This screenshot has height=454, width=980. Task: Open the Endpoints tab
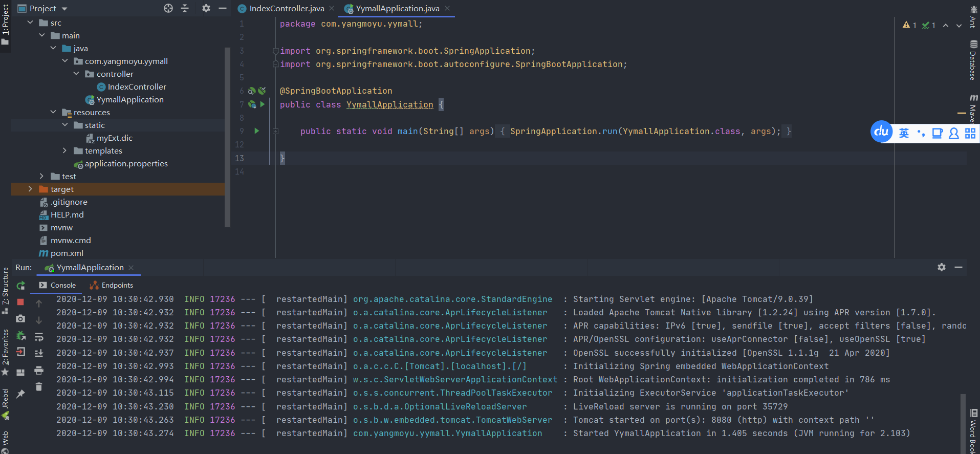(111, 285)
